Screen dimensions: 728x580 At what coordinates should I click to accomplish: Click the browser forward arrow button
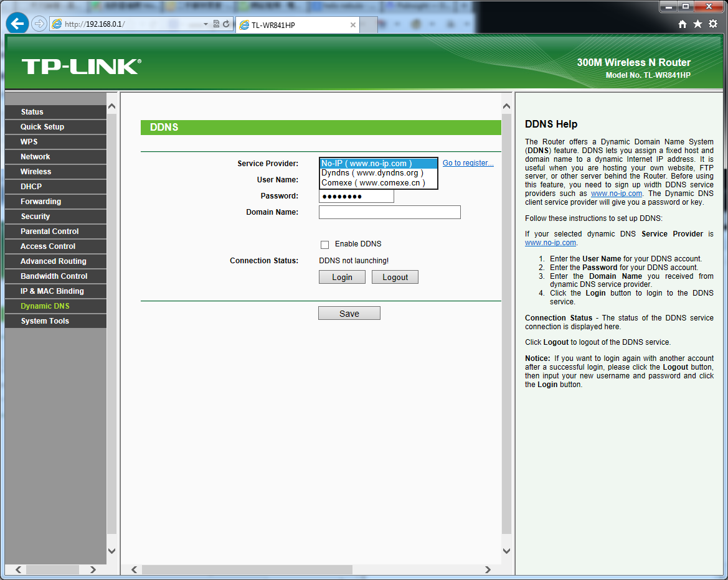pyautogui.click(x=39, y=24)
